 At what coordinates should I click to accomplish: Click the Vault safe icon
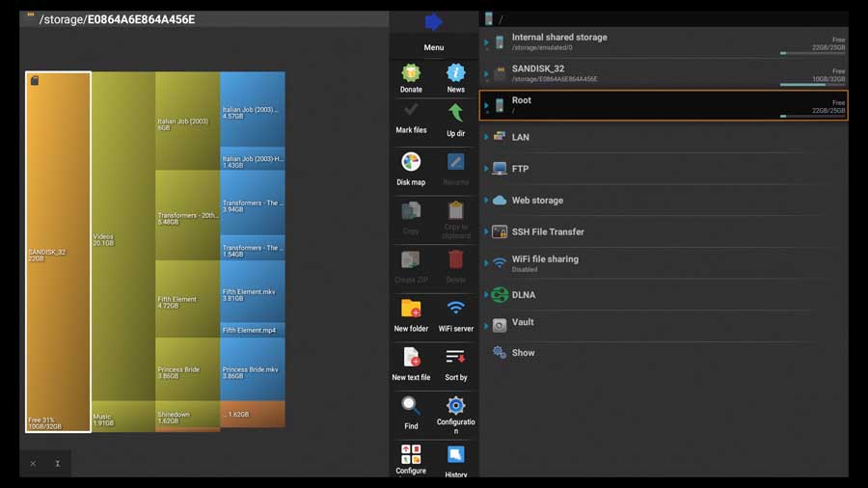tap(500, 325)
